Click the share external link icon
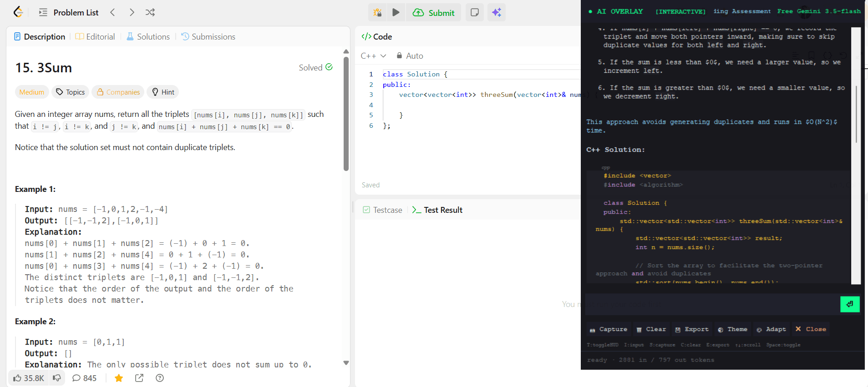This screenshot has height=387, width=868. [139, 378]
